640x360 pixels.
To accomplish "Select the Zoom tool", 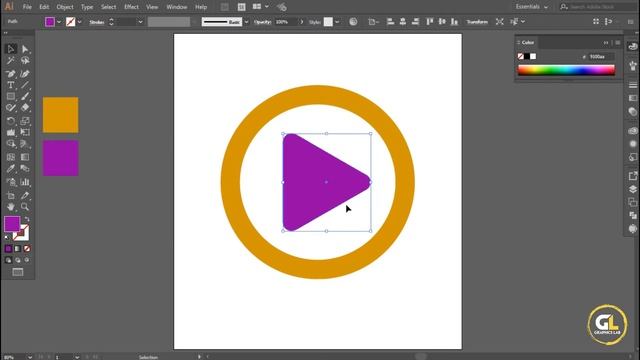I will pyautogui.click(x=25, y=207).
